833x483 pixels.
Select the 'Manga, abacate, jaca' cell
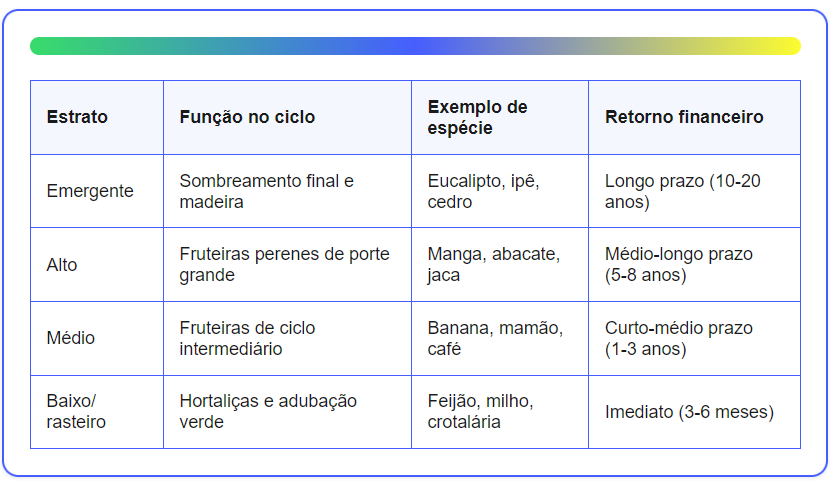point(500,265)
